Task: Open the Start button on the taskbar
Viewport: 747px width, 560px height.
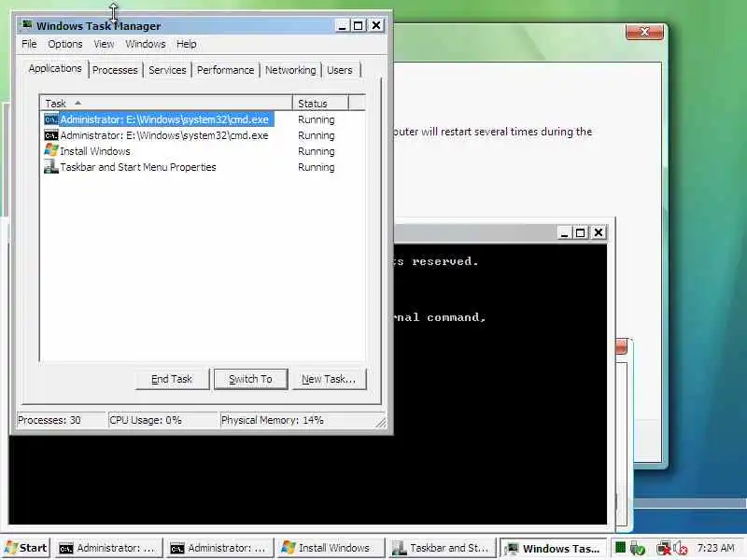Action: [x=26, y=548]
